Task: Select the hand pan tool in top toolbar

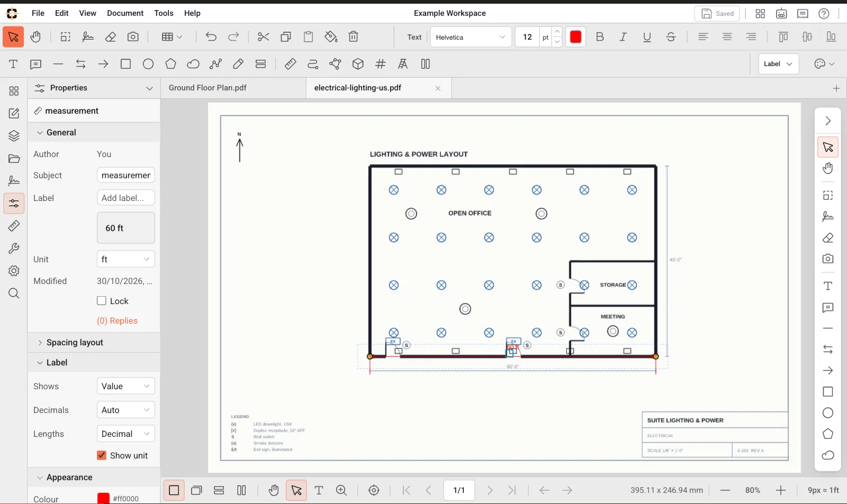Action: pos(36,36)
